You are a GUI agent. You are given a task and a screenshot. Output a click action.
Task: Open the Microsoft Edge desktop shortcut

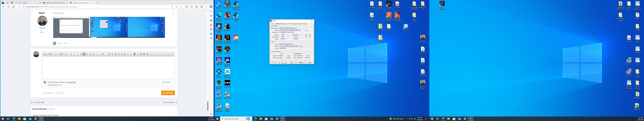219,16
